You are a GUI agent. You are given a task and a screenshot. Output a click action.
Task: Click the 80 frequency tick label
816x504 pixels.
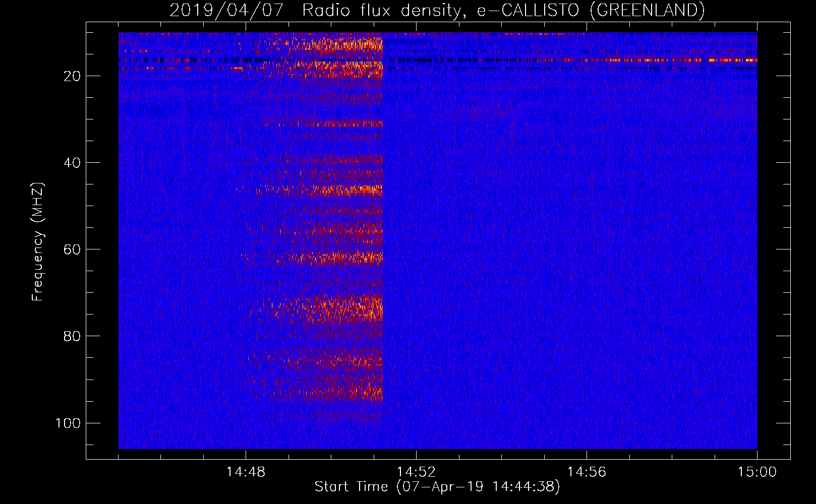72,336
